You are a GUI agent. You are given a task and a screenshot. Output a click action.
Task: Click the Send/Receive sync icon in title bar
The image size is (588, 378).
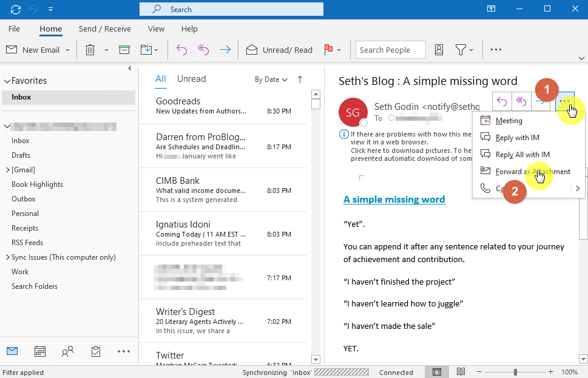(16, 9)
